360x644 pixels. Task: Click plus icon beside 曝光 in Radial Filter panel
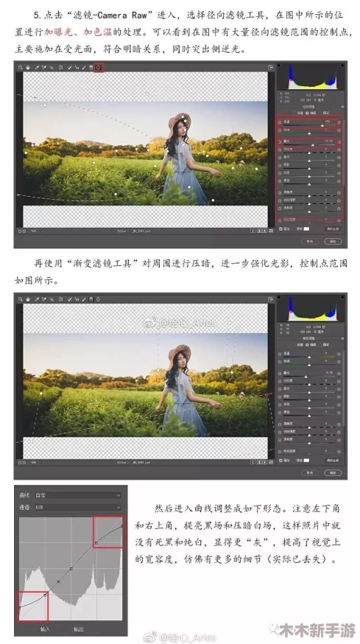(339, 141)
